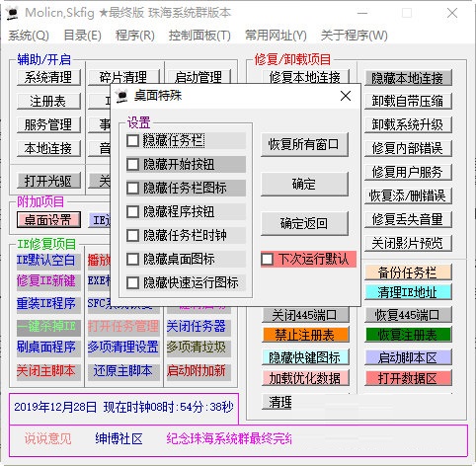Click the 确定返回 button

[304, 223]
